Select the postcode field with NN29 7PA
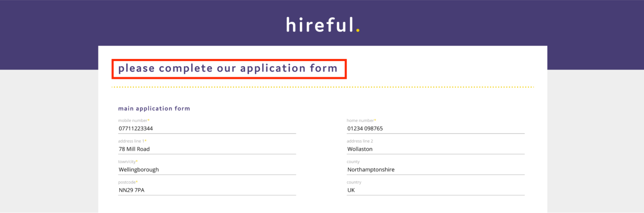The width and height of the screenshot is (644, 213). pyautogui.click(x=207, y=191)
